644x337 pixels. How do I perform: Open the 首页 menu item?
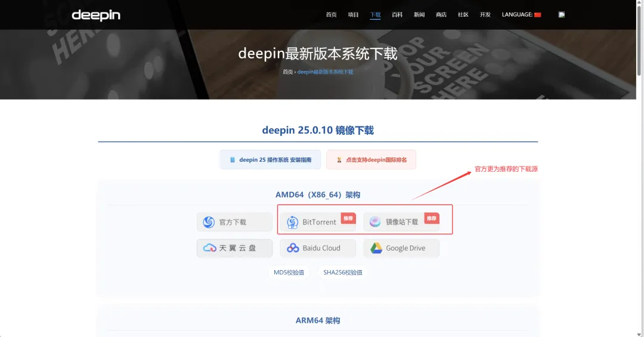point(331,15)
